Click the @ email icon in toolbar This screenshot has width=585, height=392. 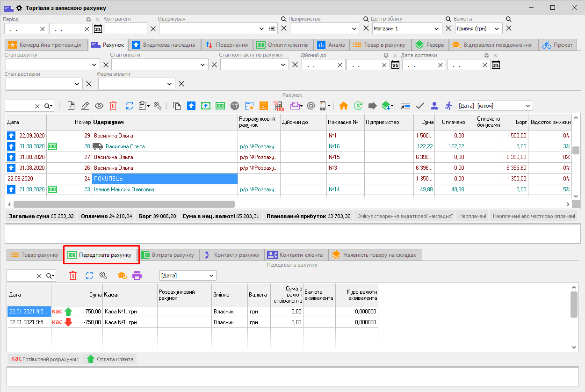[311, 106]
